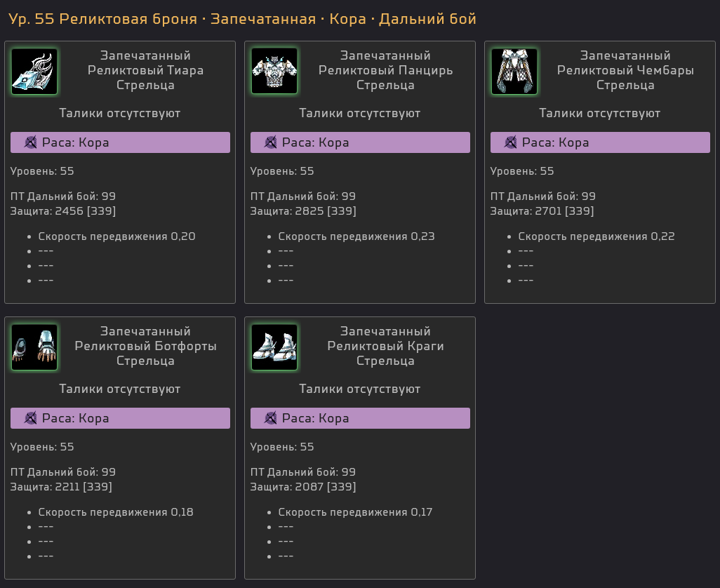Viewport: 720px width, 588px height.
Task: Click the race emblem in the Ботфорты card
Action: click(x=30, y=418)
